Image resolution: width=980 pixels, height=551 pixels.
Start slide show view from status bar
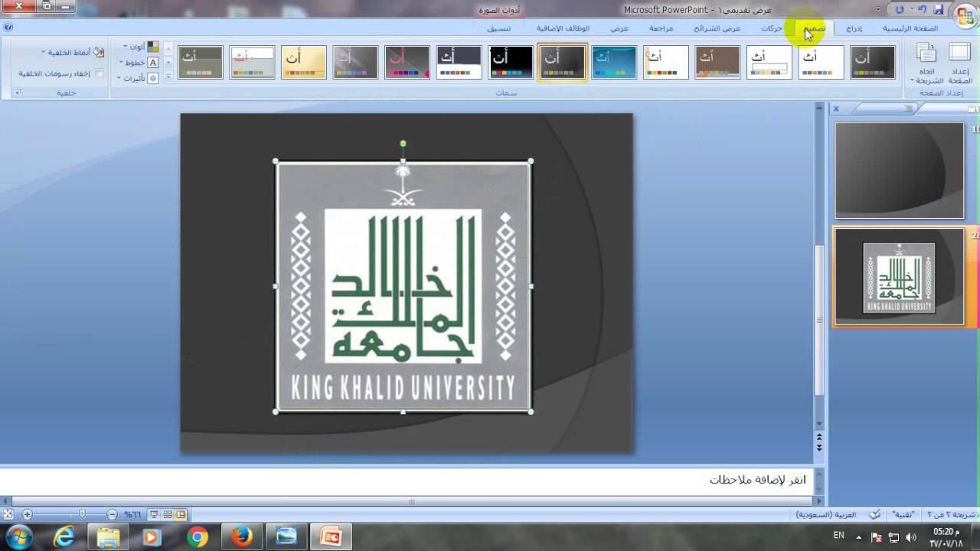click(x=154, y=515)
